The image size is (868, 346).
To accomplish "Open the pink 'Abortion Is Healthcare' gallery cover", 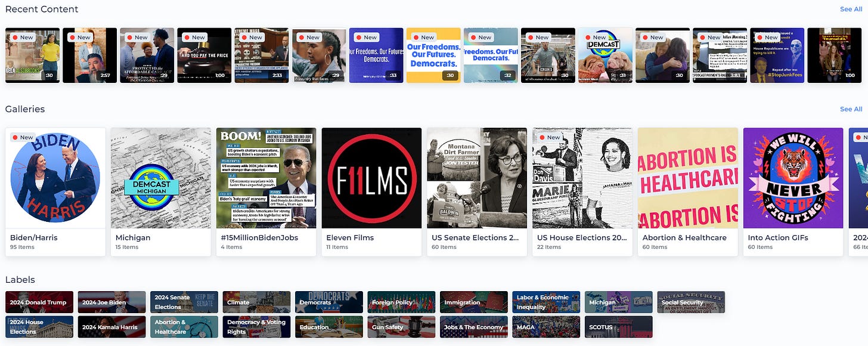I will click(x=688, y=178).
